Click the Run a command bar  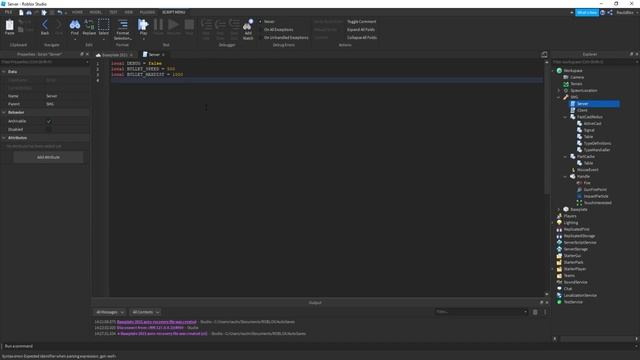tap(320, 346)
